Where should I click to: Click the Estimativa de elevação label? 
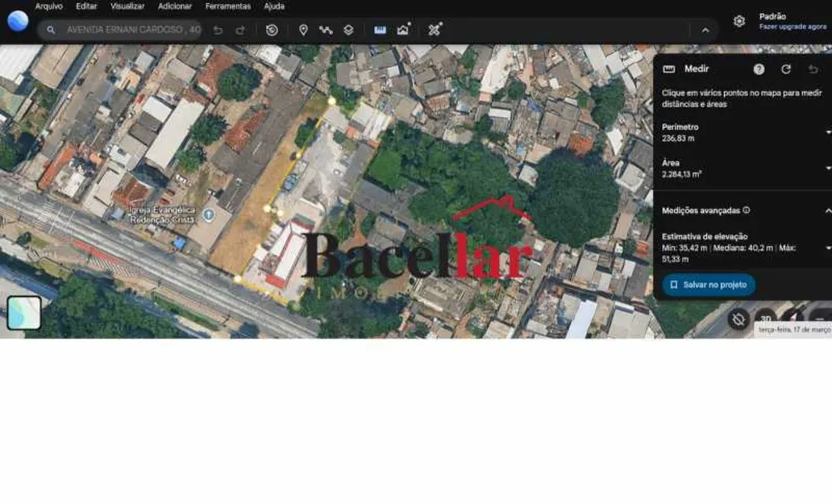pyautogui.click(x=705, y=237)
